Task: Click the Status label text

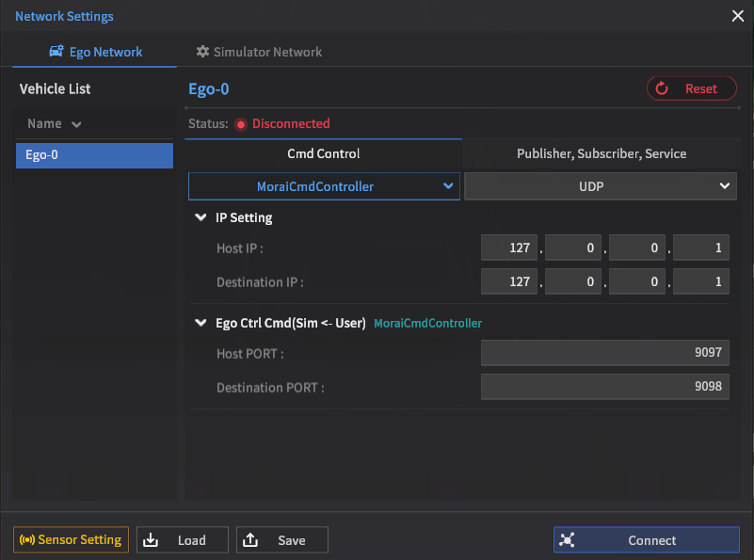Action: [208, 123]
